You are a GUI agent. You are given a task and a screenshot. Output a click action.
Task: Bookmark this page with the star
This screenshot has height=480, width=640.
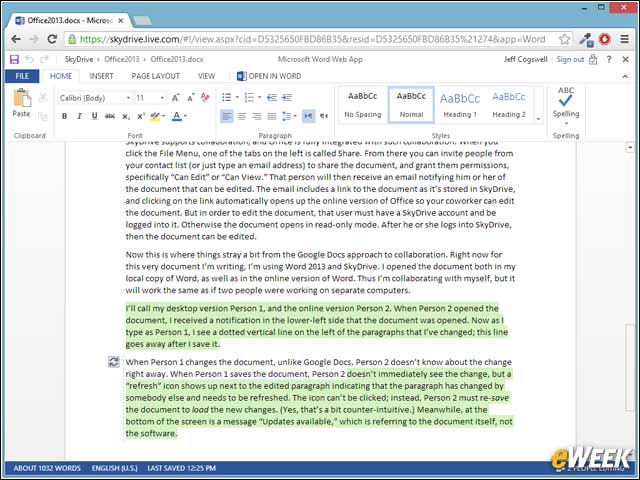[564, 39]
